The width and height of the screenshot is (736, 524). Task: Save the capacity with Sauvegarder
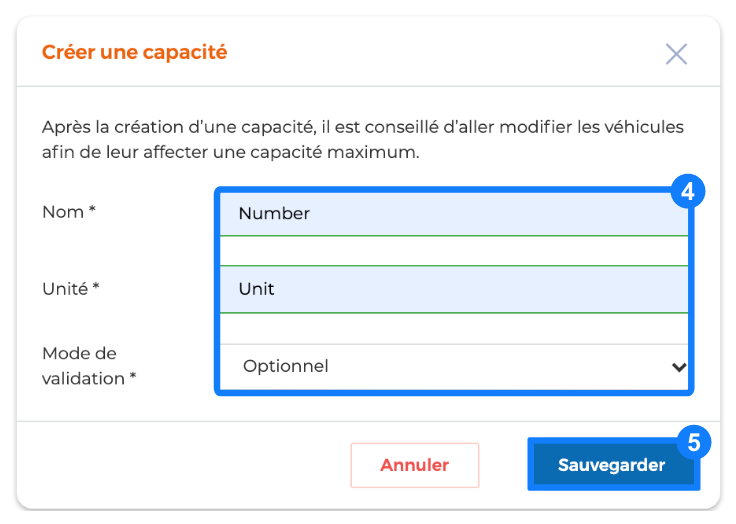612,465
